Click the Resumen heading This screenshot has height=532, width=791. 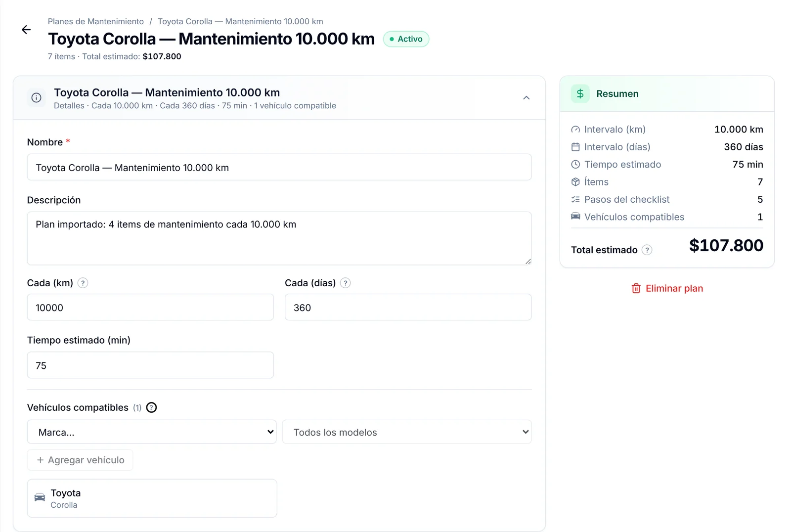click(x=617, y=94)
